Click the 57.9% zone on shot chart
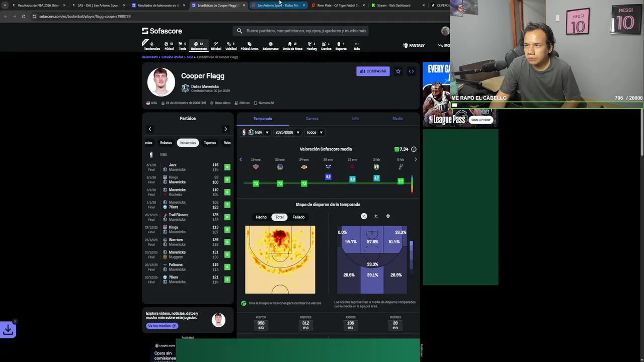The image size is (644, 362). click(372, 242)
